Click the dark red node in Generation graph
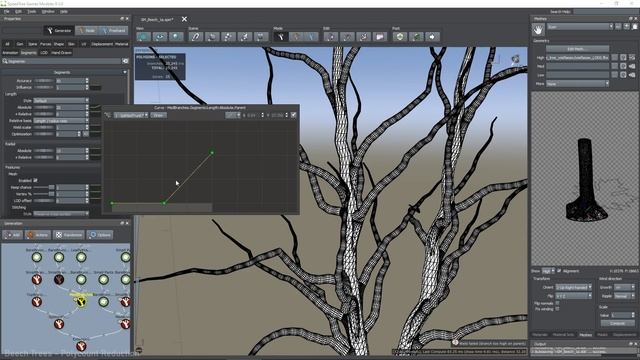This screenshot has height=360, width=640. point(59,279)
